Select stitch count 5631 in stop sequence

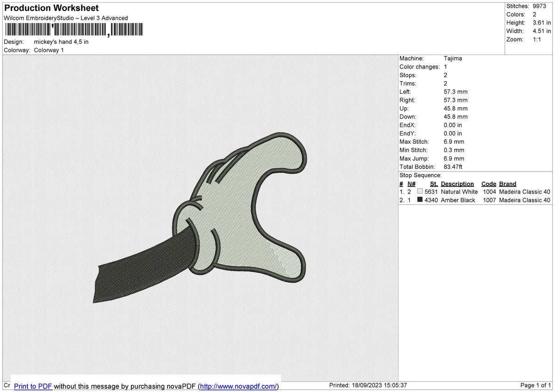(431, 192)
